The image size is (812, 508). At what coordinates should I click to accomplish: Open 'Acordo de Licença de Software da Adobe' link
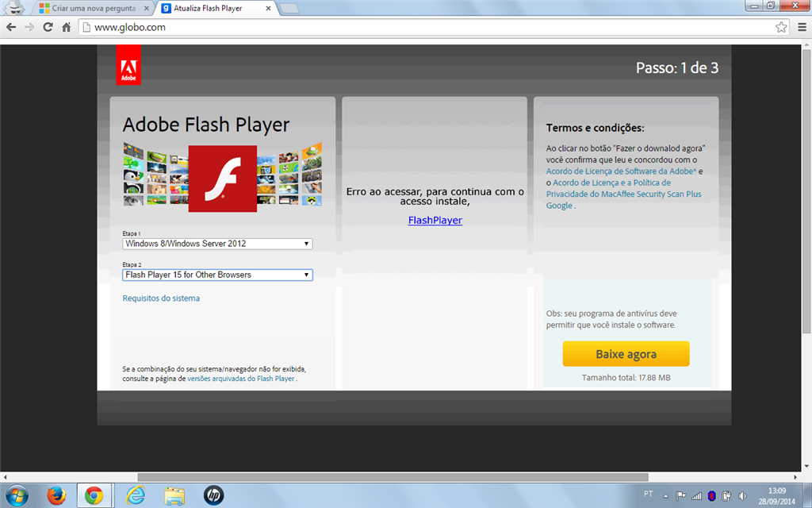coord(621,171)
